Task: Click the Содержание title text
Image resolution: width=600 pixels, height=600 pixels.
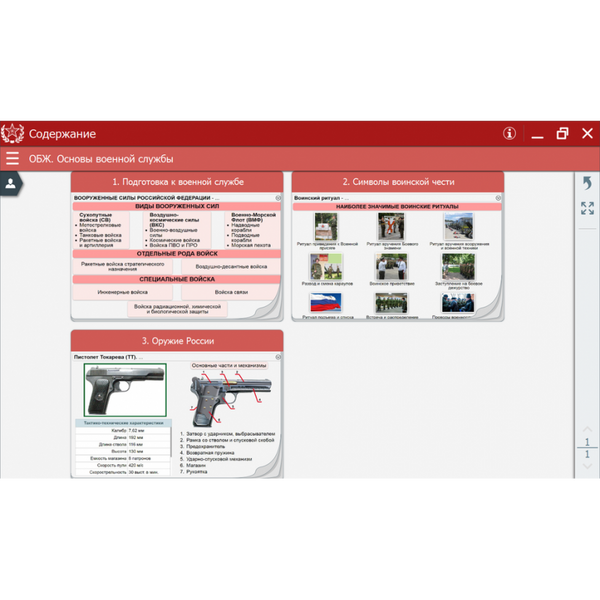Action: 62,134
